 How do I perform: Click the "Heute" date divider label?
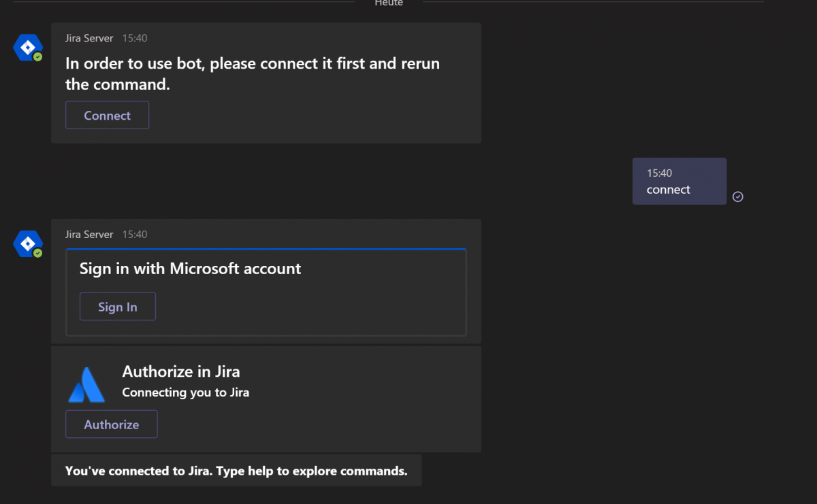(x=389, y=3)
